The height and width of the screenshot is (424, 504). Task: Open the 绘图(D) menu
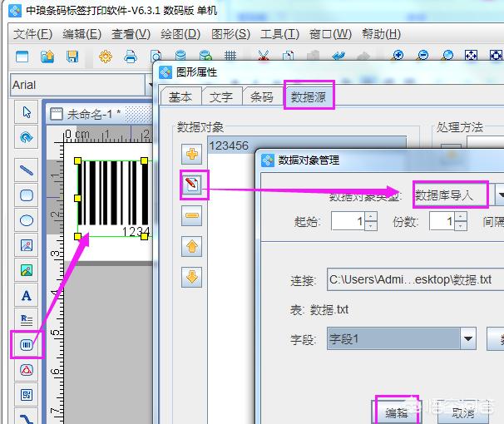click(180, 34)
